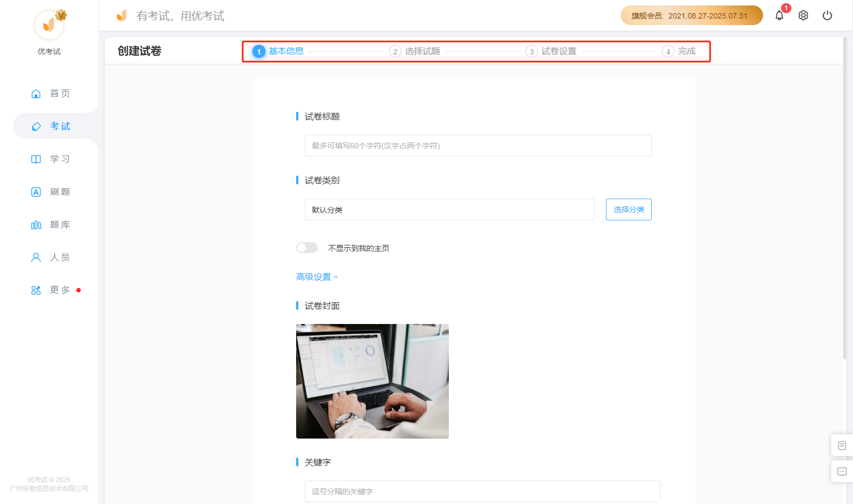This screenshot has height=504, width=853.
Task: Open the 题库 question bank icon
Action: (36, 225)
